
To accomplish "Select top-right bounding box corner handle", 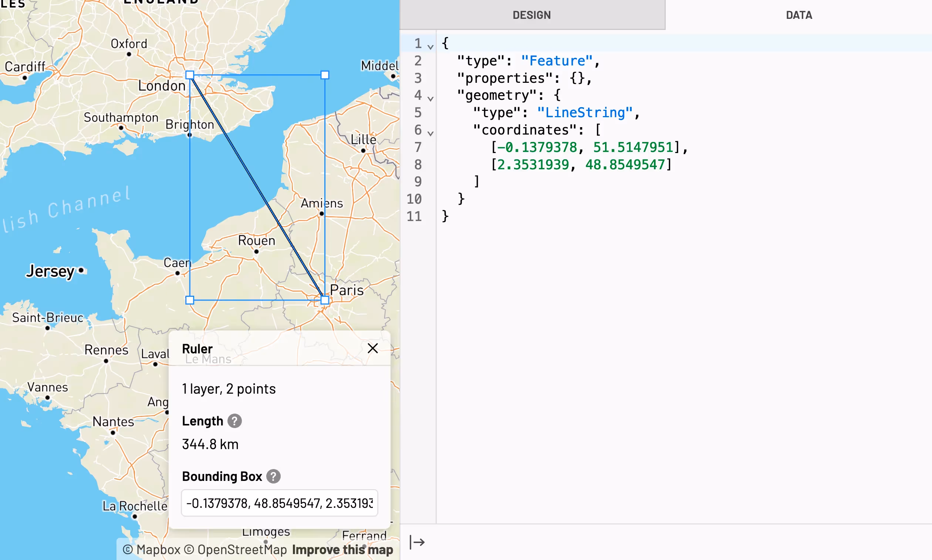I will tap(325, 75).
